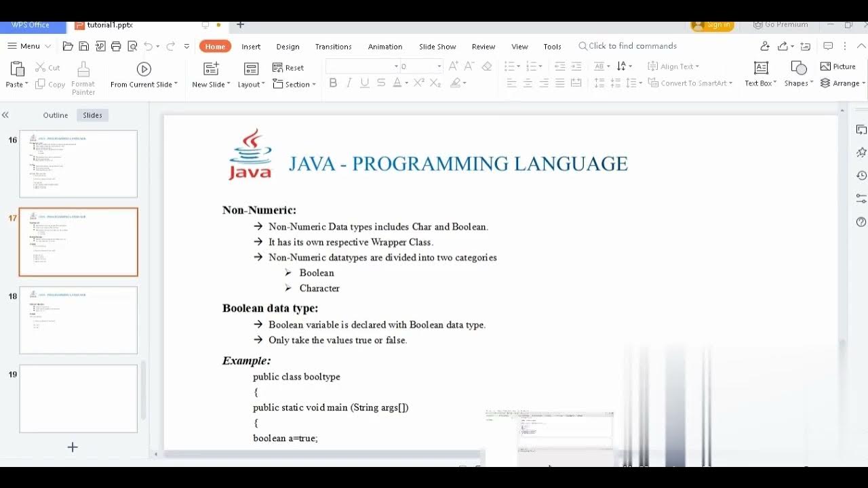Toggle Strikethrough formatting

pyautogui.click(x=381, y=83)
